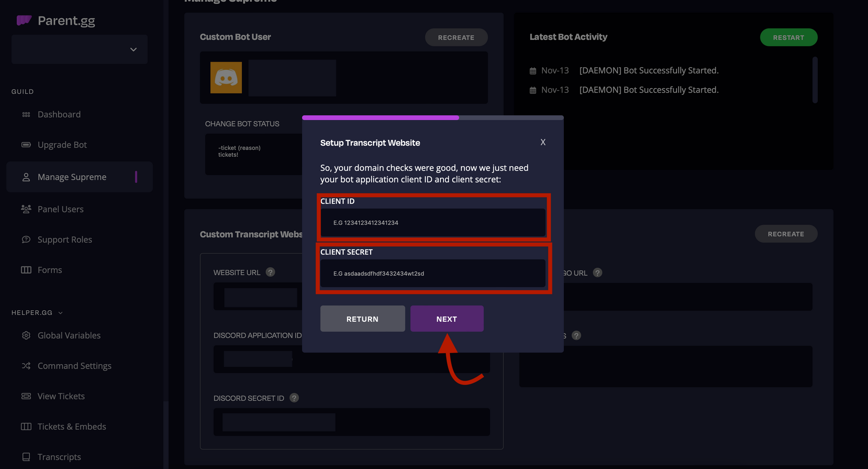Open Transcripts page in sidebar
The width and height of the screenshot is (868, 469).
pos(59,457)
